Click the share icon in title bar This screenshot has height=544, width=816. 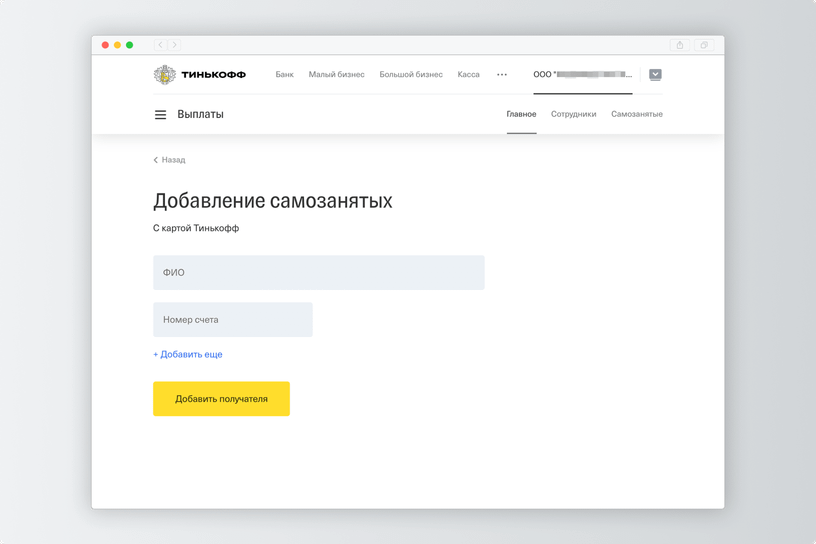680,45
